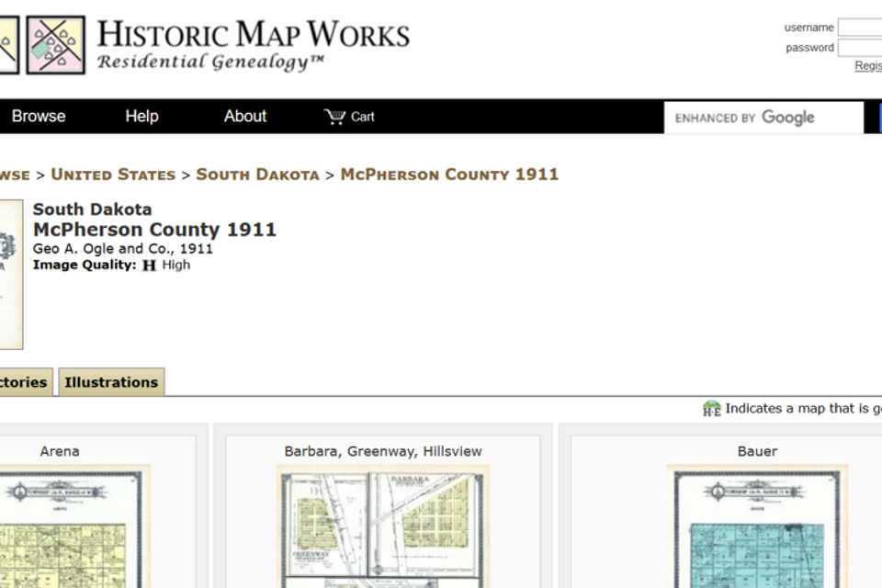This screenshot has height=588, width=882.
Task: Go to South Dakota breadcrumb
Action: click(x=257, y=175)
